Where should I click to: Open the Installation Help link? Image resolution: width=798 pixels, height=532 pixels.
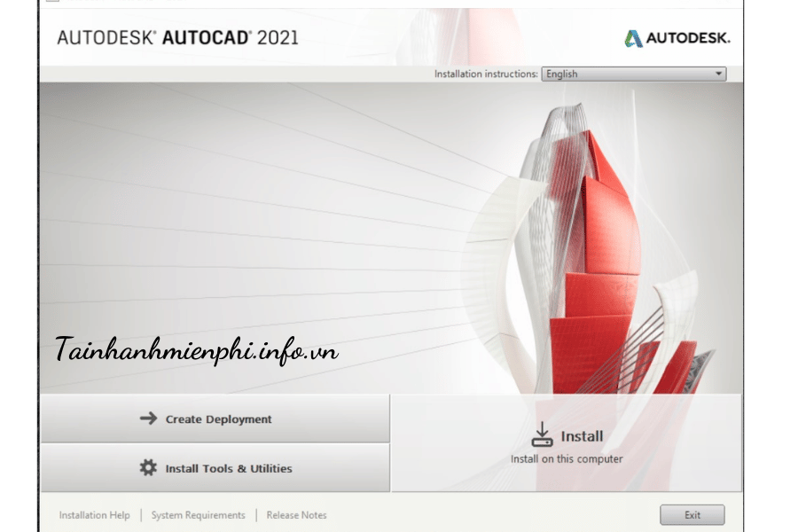(94, 515)
